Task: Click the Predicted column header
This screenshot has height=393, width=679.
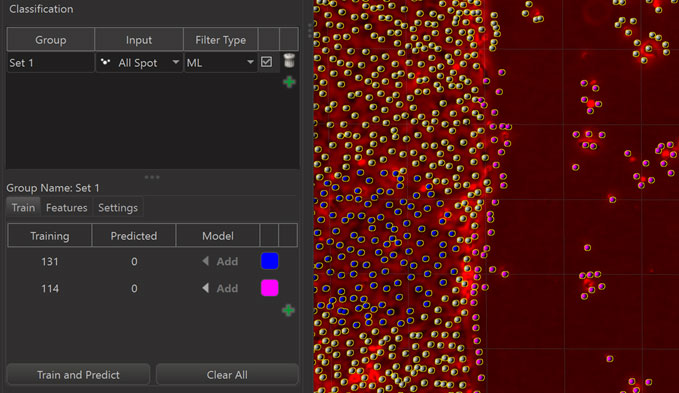Action: pos(134,235)
